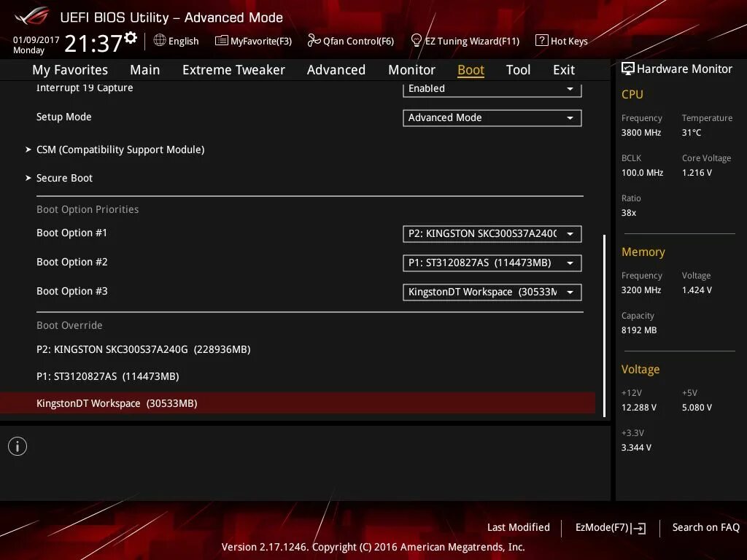747x560 pixels.
Task: Open MyFavorite(F3) list icon
Action: (221, 41)
